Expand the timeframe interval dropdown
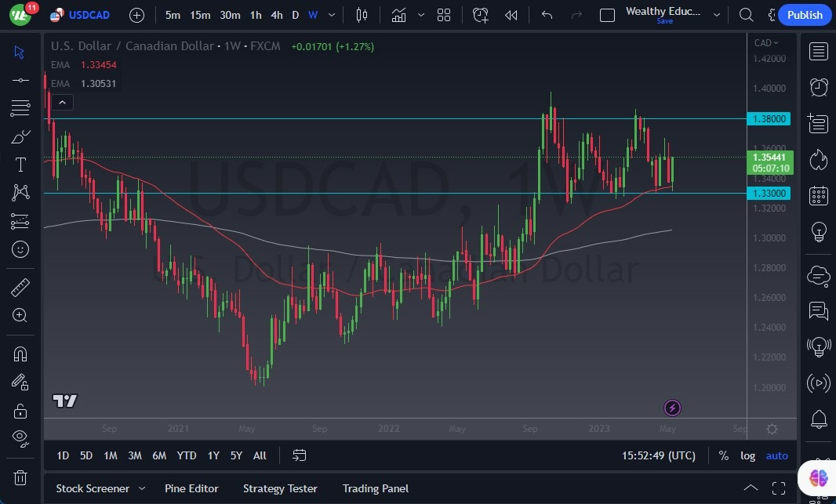836x504 pixels. [x=331, y=14]
